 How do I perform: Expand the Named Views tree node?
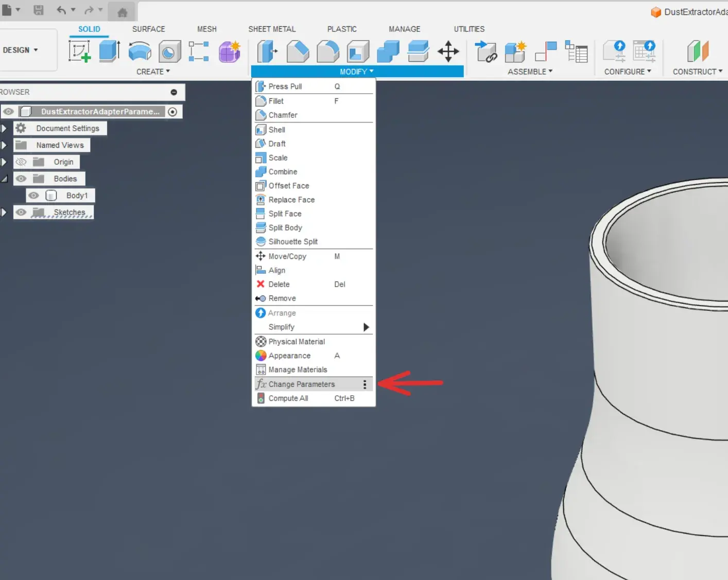4,145
